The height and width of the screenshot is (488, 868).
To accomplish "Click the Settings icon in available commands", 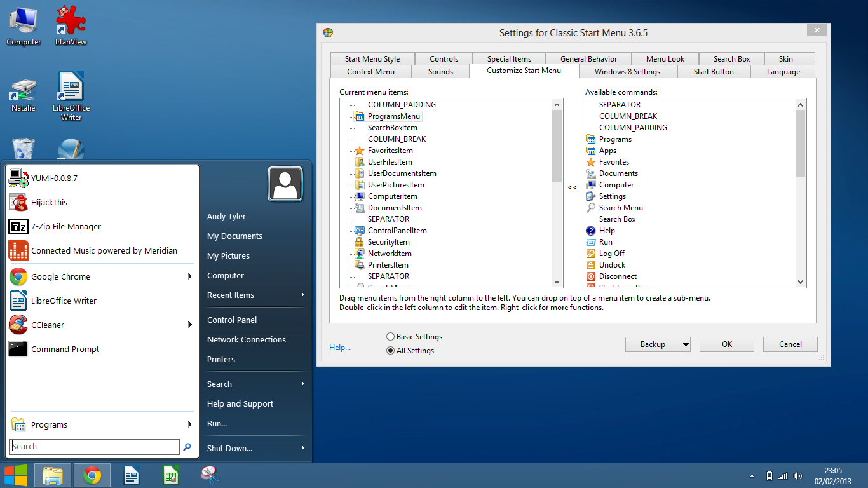I will [x=591, y=196].
